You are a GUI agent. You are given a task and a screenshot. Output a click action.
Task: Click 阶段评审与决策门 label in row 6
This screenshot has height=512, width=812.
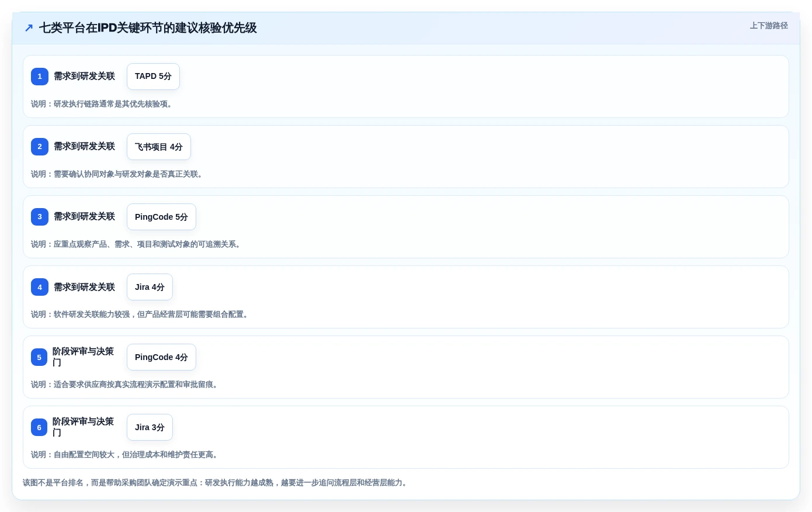coord(84,427)
